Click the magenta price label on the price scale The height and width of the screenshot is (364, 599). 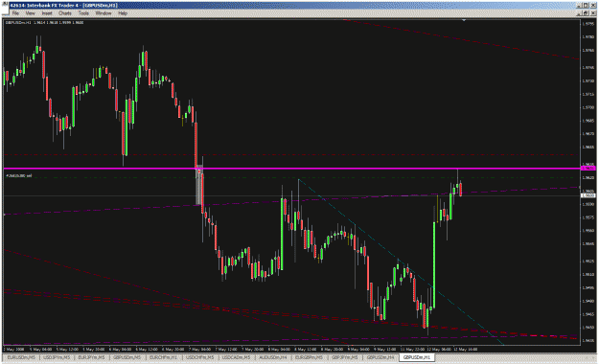587,168
